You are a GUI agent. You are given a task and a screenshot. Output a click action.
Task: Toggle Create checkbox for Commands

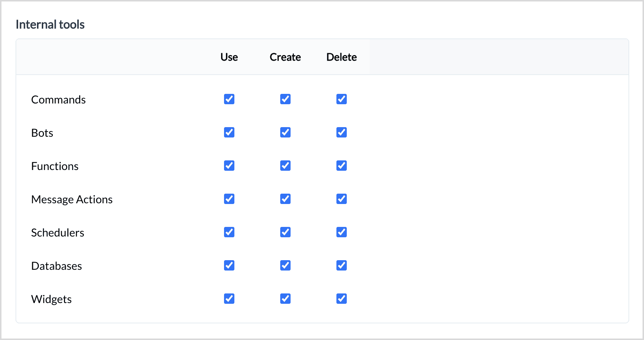click(285, 99)
